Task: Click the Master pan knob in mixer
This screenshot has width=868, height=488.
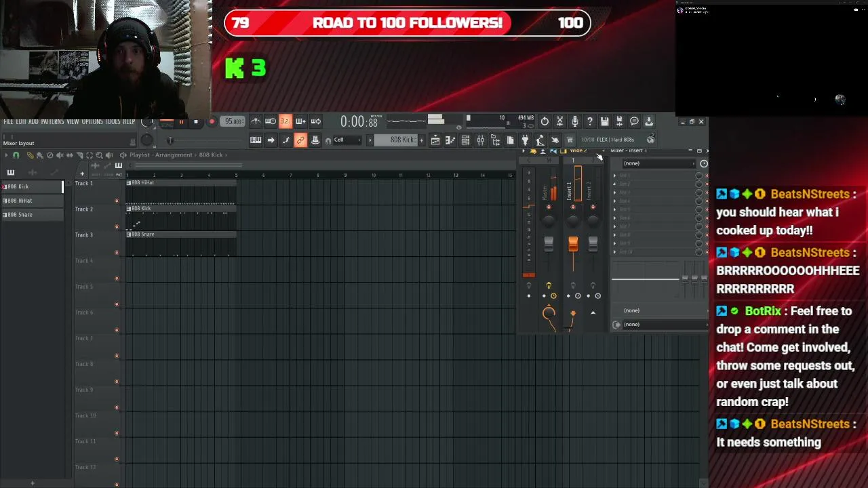Action: pos(549,220)
